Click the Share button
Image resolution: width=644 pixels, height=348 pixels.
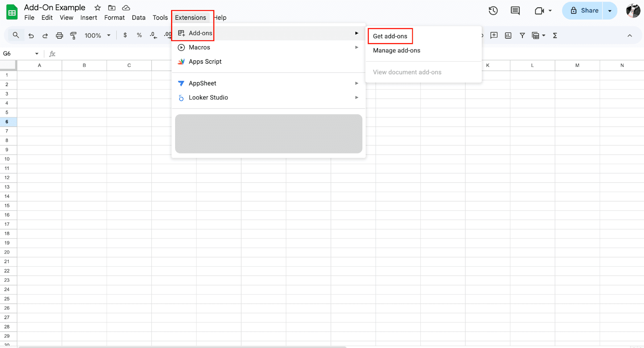pos(584,11)
